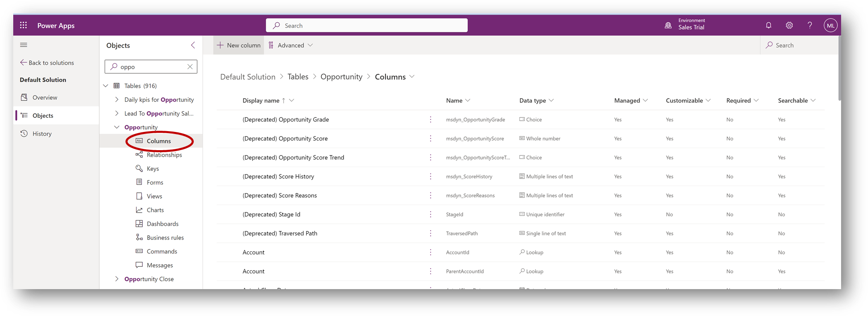868x316 pixels.
Task: Open the ML account avatar
Action: coord(830,26)
